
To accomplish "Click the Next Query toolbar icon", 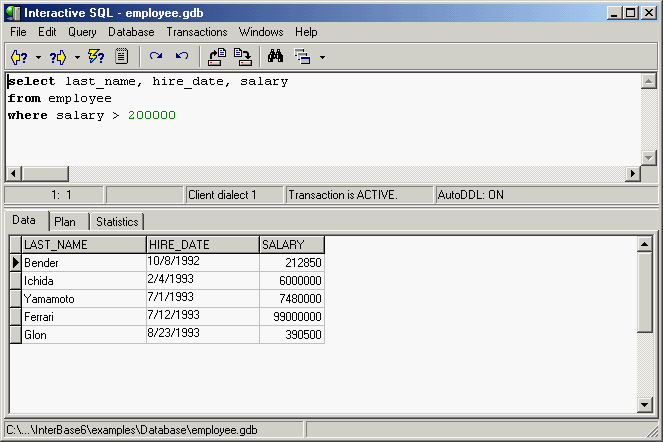I will click(58, 56).
